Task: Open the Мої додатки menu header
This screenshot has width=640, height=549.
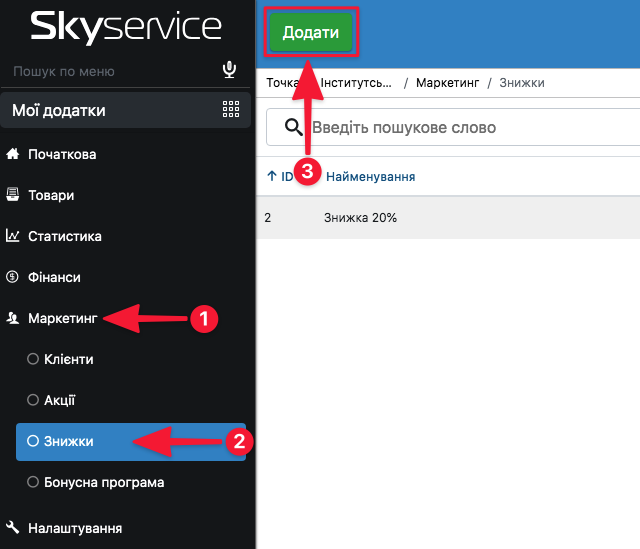Action: tap(60, 110)
